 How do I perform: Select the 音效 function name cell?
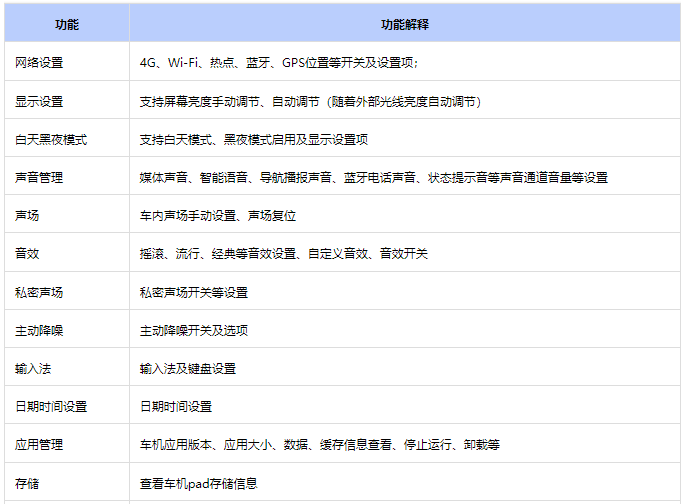27,253
